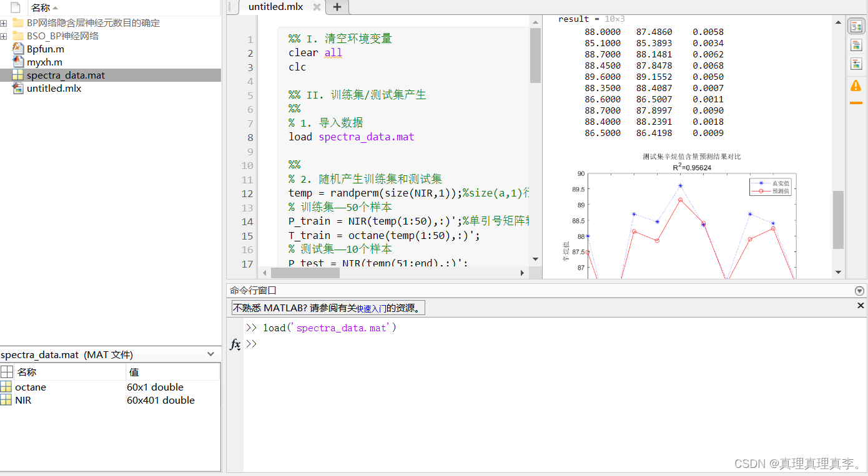Screen dimensions: 868x476
Task: Select hide code view icon
Action: tap(856, 64)
